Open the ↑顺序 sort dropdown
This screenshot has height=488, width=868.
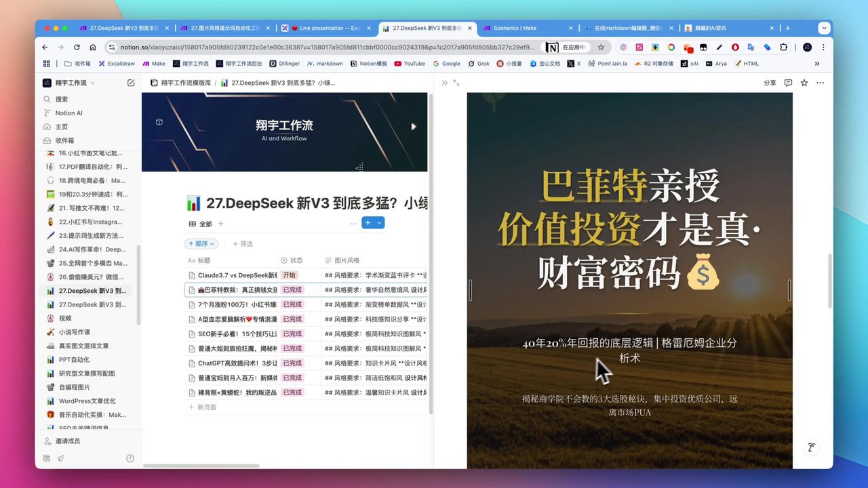coord(201,243)
